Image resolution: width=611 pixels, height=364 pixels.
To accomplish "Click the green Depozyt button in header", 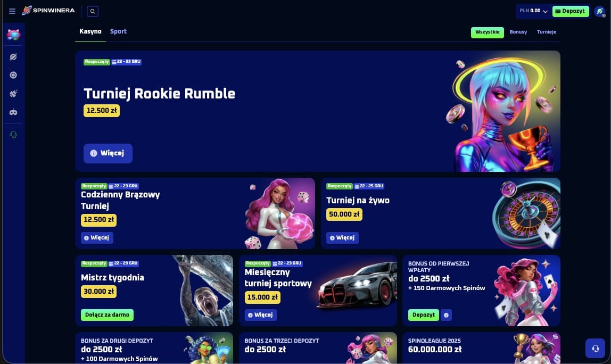I will coord(571,11).
